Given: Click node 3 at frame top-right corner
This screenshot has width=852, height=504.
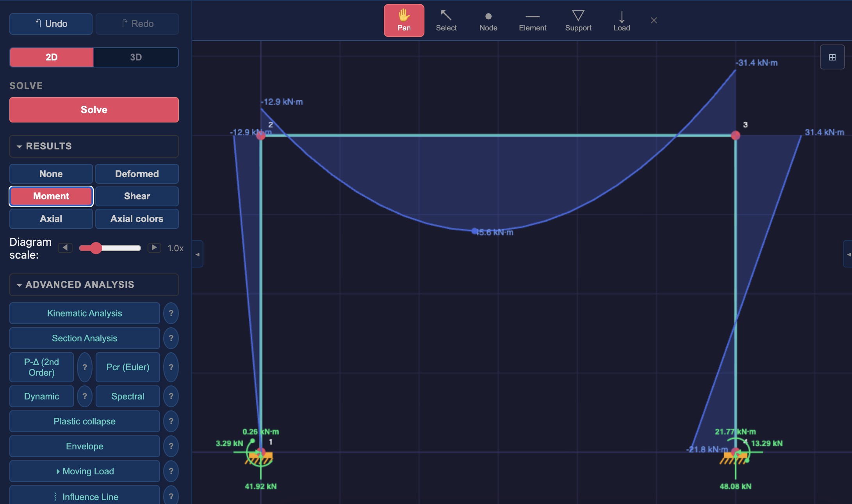Looking at the screenshot, I should click(x=736, y=135).
